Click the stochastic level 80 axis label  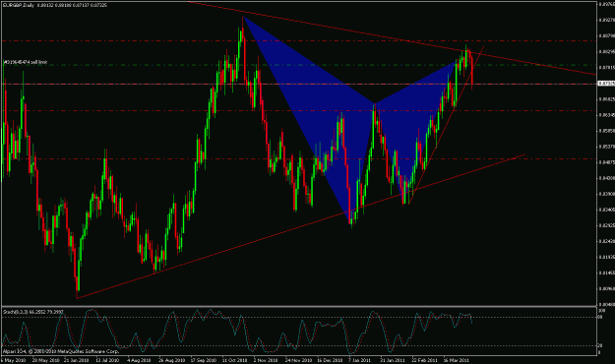click(x=599, y=317)
